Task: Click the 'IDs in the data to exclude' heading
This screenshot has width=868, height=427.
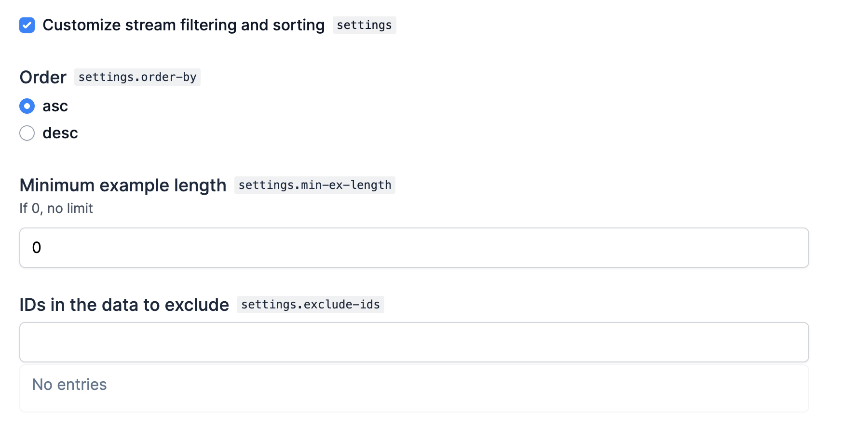Action: 124,305
